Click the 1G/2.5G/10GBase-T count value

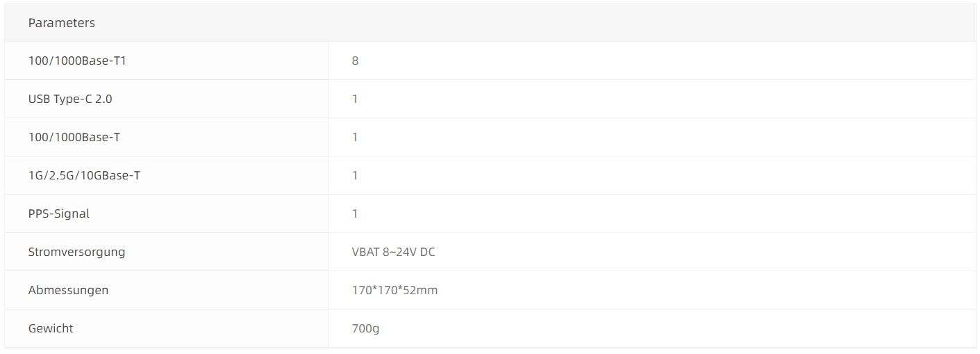tap(355, 175)
